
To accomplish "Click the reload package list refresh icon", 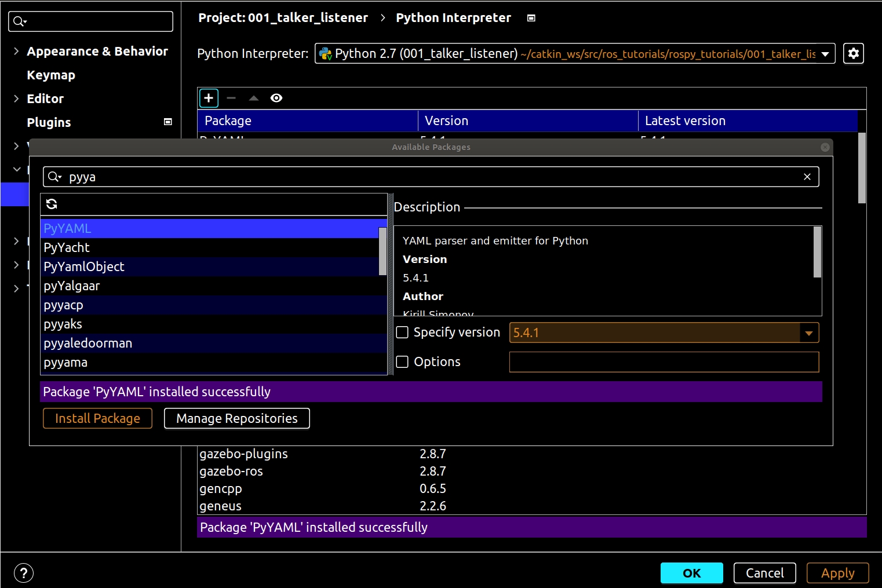I will pyautogui.click(x=52, y=204).
